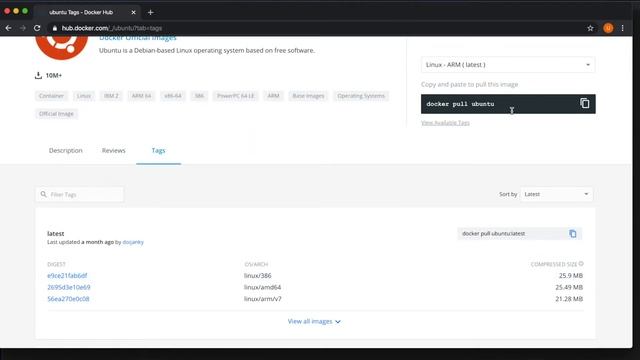Click the padlock site info icon

click(x=55, y=28)
